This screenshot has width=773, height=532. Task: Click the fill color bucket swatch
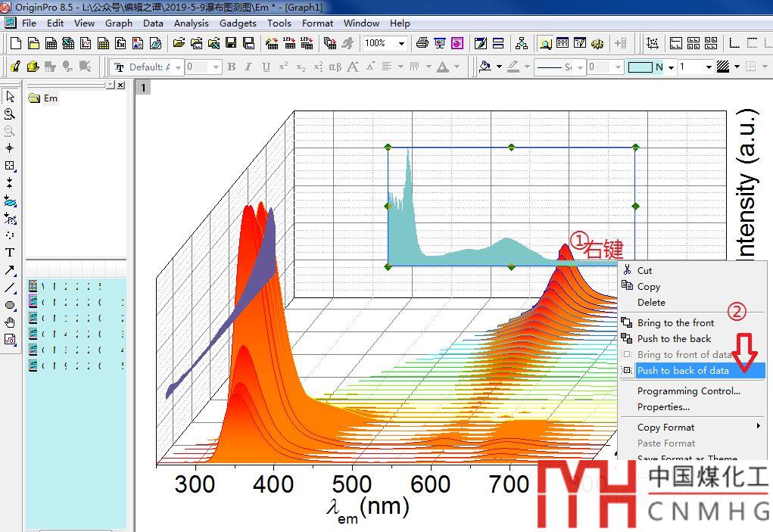click(x=485, y=67)
